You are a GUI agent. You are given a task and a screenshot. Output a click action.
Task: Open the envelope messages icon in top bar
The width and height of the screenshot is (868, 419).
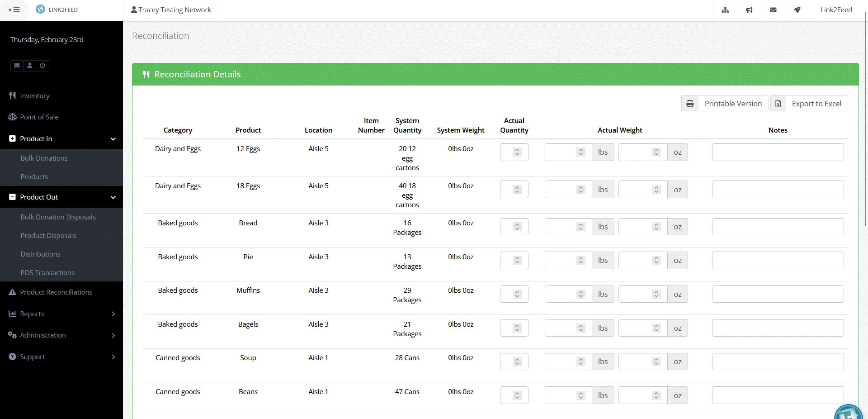click(773, 10)
